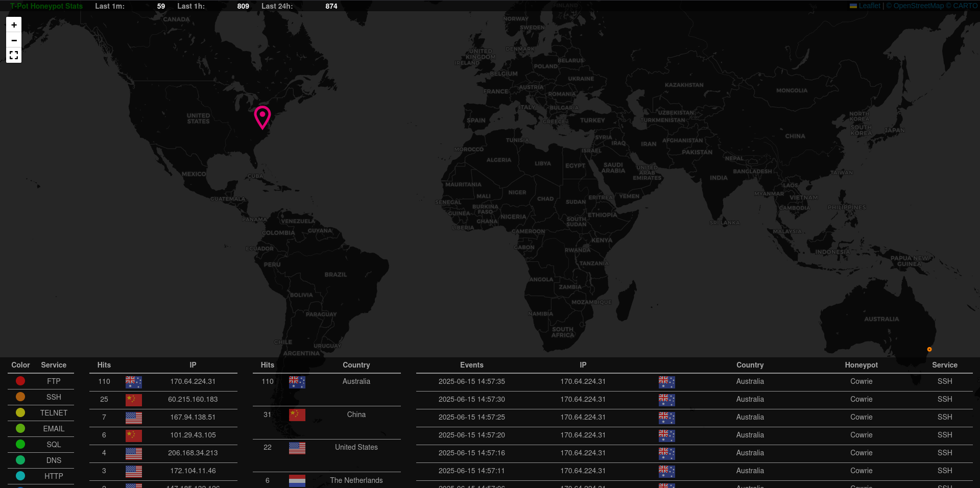Click Australia flag beside IP 170.64.224.31 hits
The height and width of the screenshot is (488, 980).
coord(133,382)
